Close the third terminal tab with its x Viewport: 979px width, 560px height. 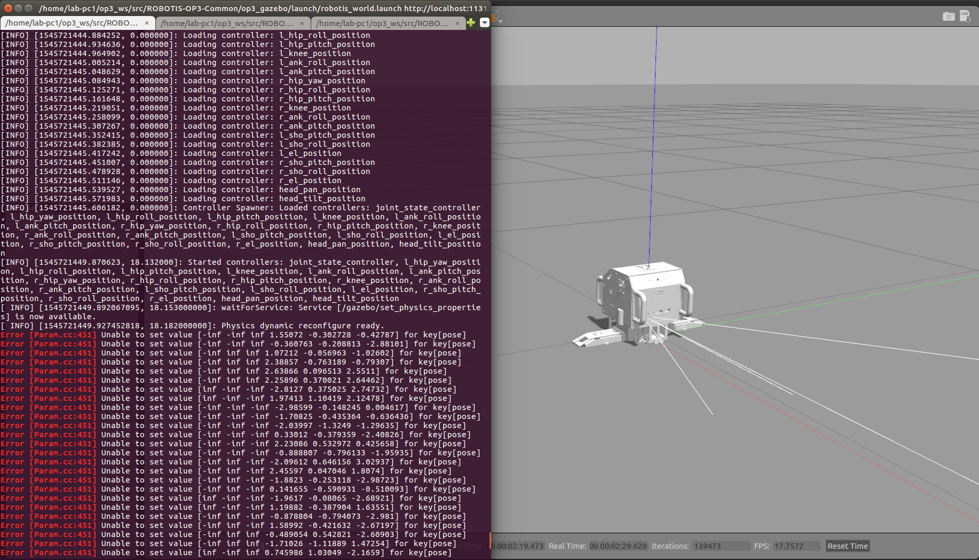(457, 23)
